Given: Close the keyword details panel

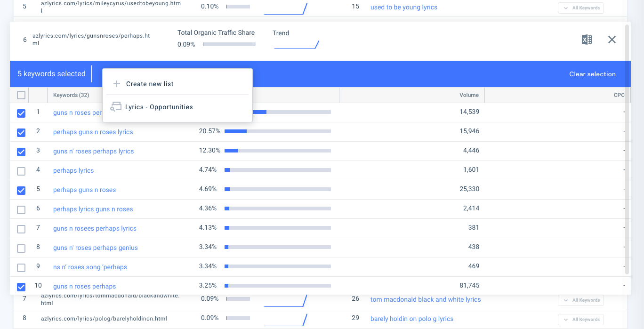Looking at the screenshot, I should [612, 40].
